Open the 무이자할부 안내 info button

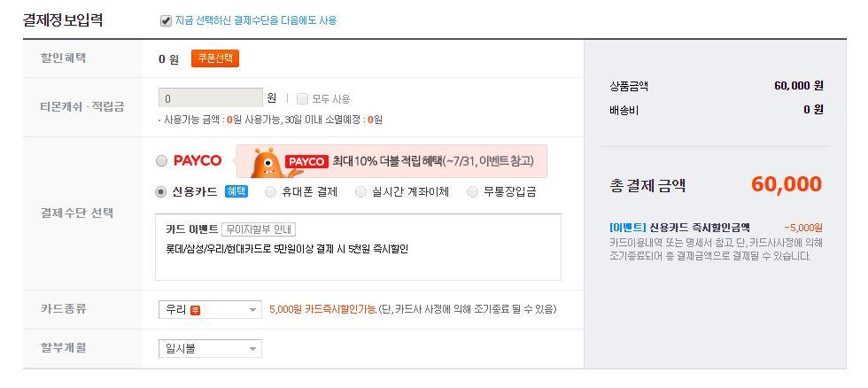[x=259, y=229]
